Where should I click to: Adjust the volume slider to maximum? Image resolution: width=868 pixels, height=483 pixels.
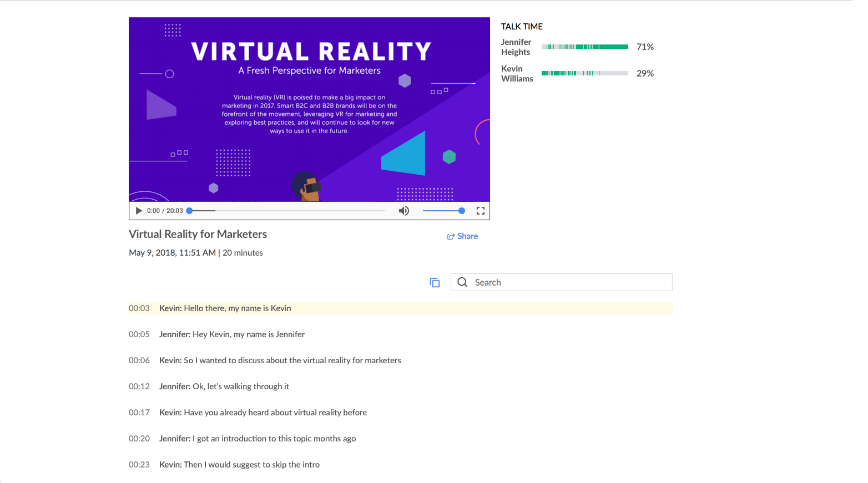tap(462, 211)
